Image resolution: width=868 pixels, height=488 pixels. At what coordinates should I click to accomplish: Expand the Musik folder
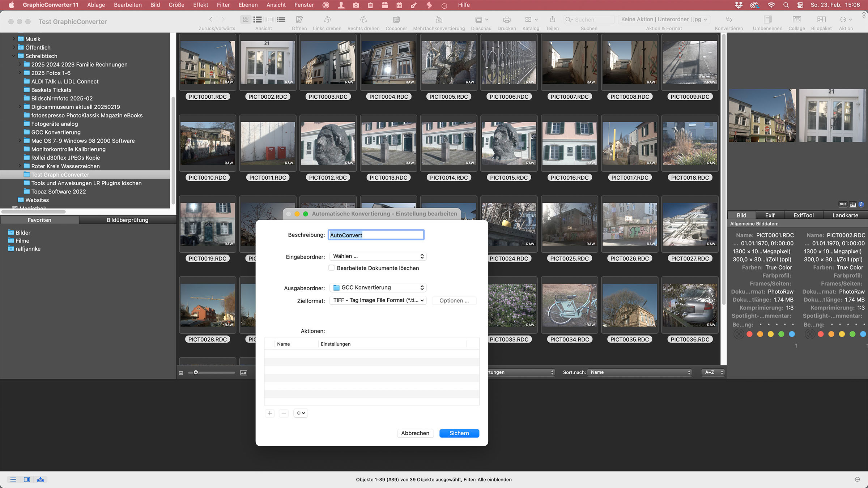[14, 39]
